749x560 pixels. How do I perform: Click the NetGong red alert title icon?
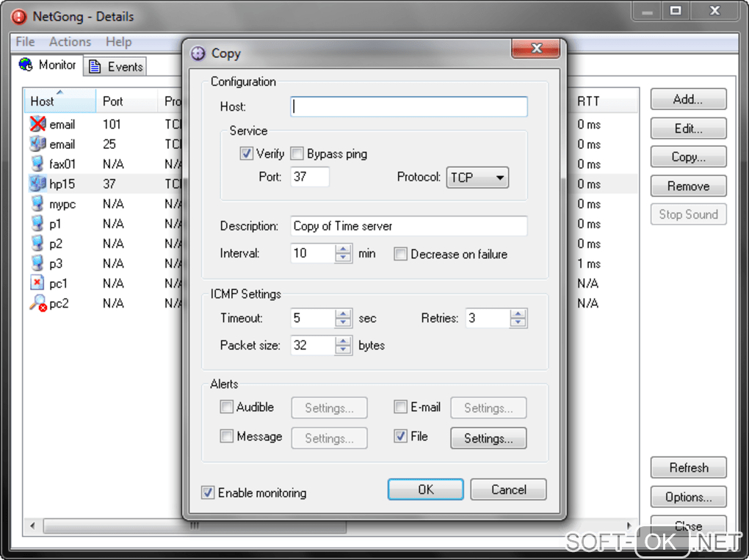[x=19, y=17]
